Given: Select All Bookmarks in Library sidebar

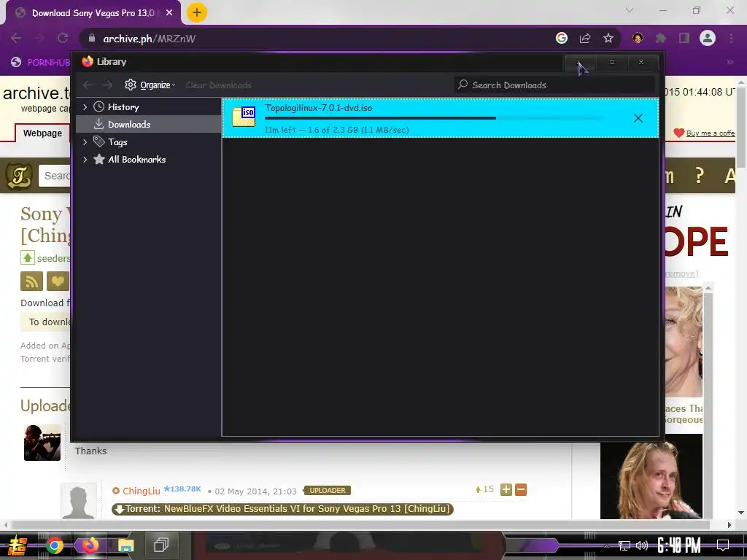Looking at the screenshot, I should tap(136, 160).
